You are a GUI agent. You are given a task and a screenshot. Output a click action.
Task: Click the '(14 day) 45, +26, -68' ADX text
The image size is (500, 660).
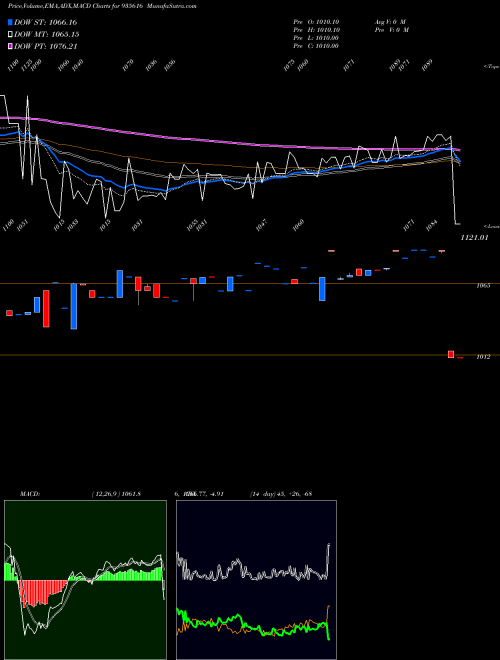click(x=281, y=493)
